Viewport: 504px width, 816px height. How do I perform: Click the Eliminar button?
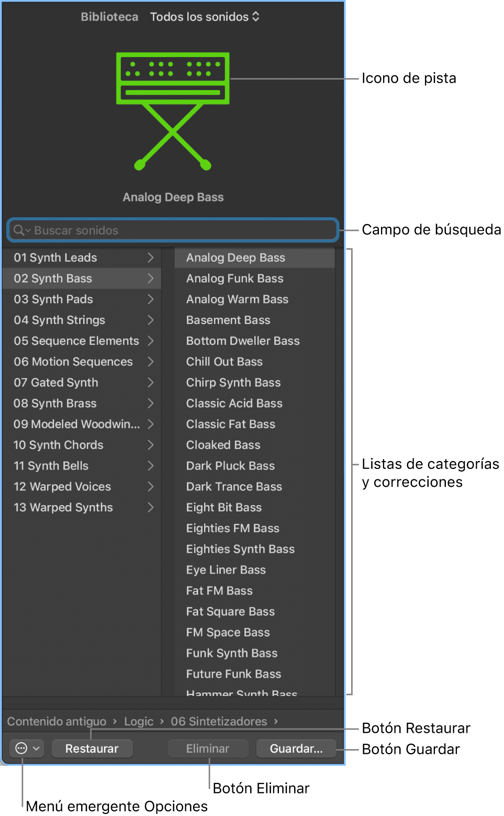click(208, 748)
